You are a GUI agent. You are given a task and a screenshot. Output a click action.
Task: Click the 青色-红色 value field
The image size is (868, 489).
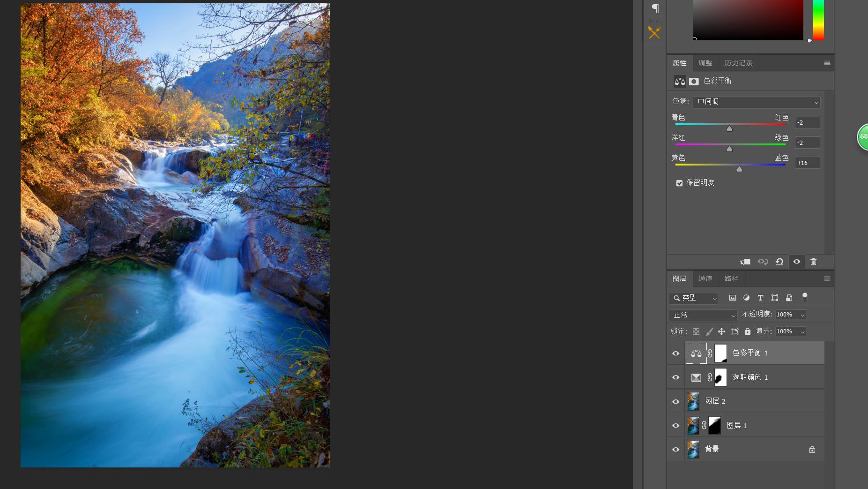point(808,123)
